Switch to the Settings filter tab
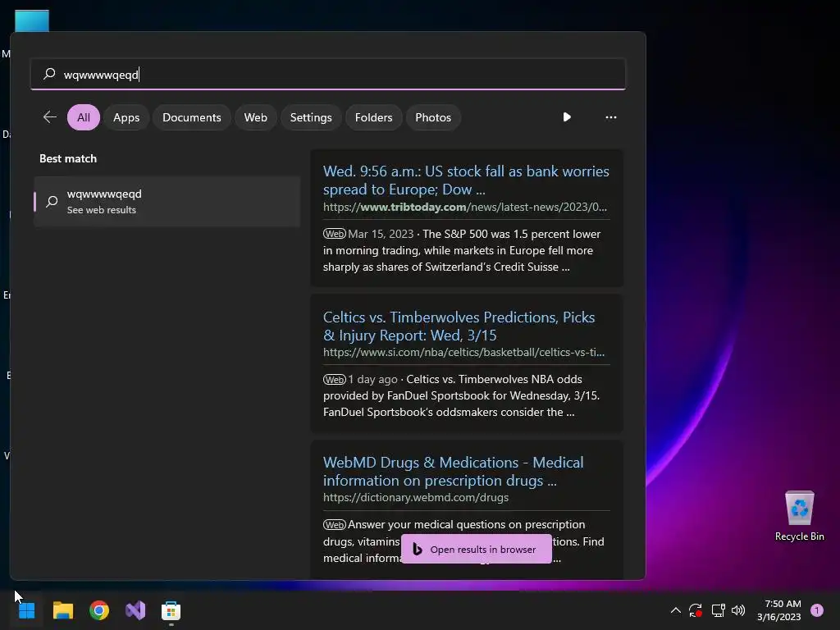840x630 pixels. click(311, 117)
